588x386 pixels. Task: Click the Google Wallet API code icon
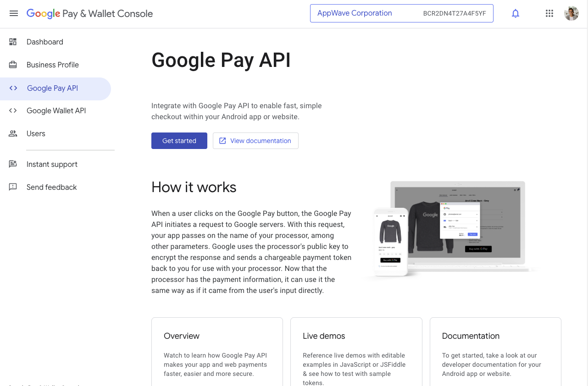tap(13, 110)
